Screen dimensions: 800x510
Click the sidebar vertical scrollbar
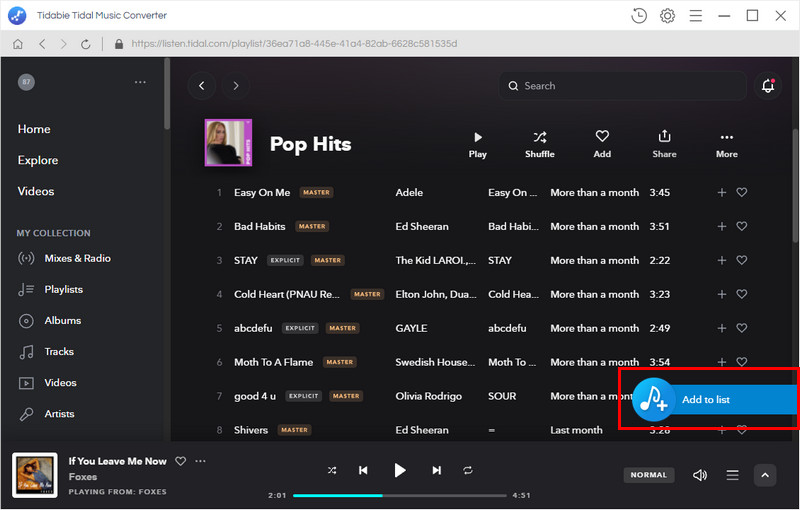[x=166, y=94]
